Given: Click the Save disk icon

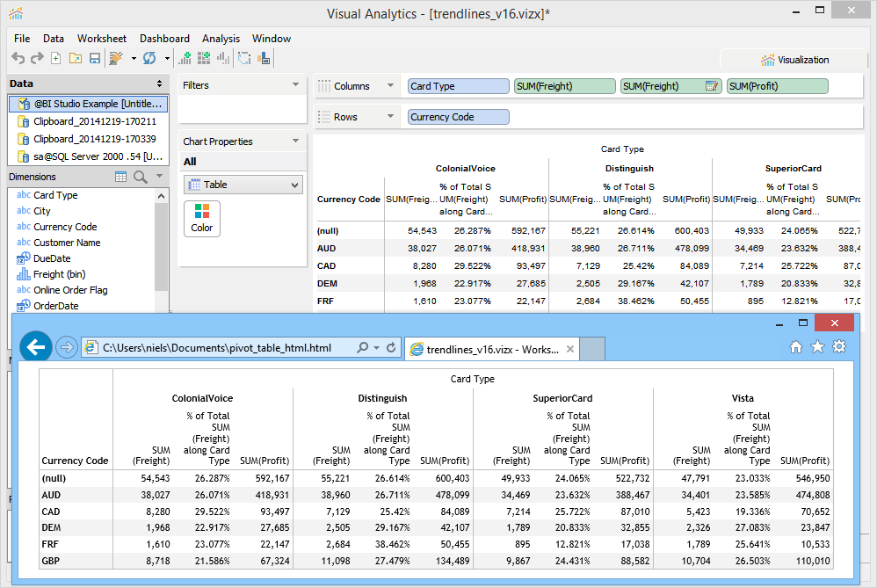Looking at the screenshot, I should pyautogui.click(x=93, y=58).
